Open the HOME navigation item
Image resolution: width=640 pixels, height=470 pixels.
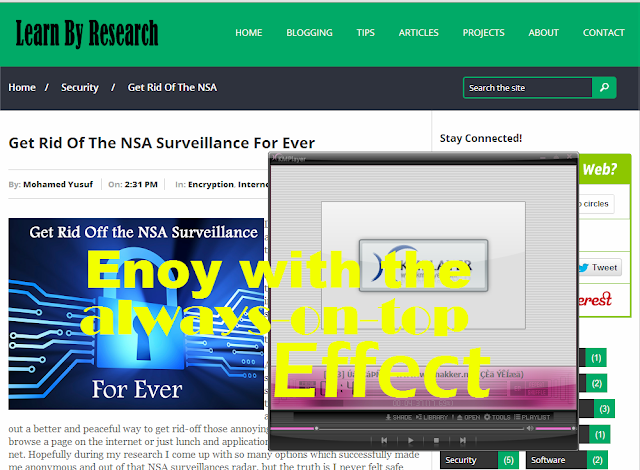249,33
